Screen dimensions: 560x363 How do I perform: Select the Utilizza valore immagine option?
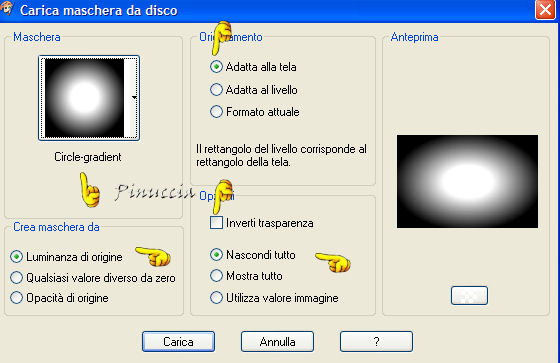(216, 298)
